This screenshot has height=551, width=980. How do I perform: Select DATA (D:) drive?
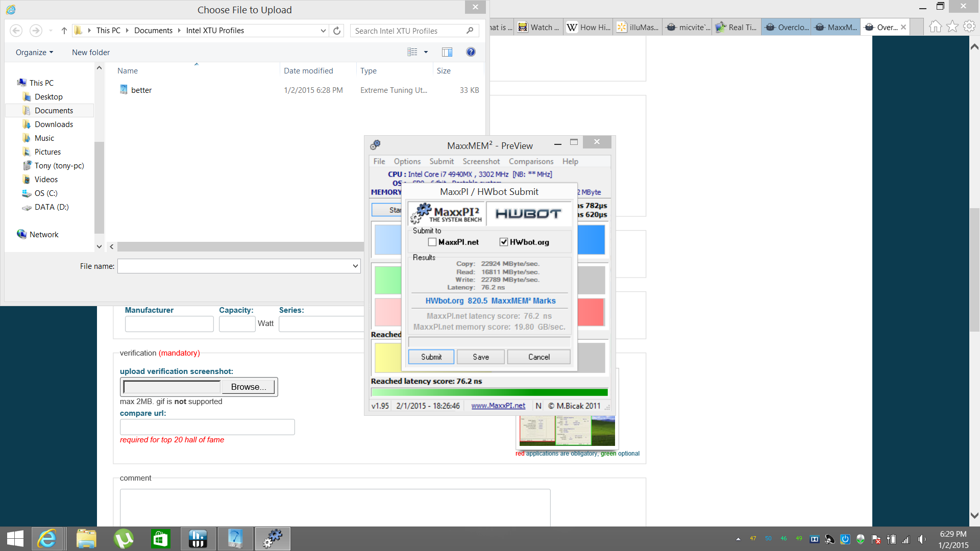[51, 207]
